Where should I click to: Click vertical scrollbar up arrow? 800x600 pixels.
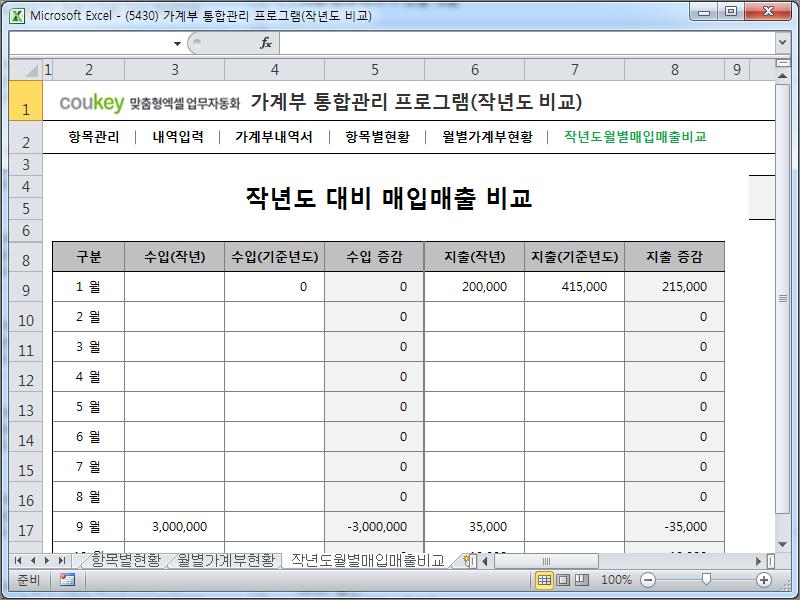click(782, 76)
